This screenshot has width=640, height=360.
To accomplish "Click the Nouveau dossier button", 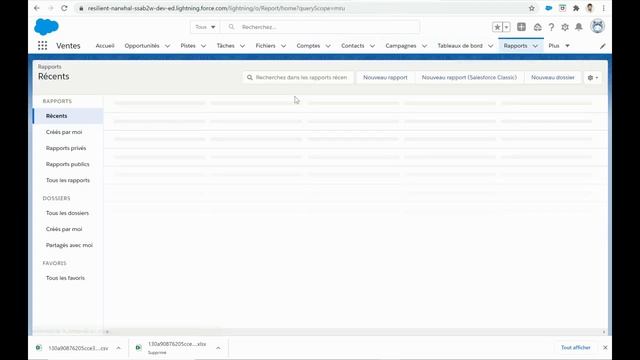I will pyautogui.click(x=553, y=78).
